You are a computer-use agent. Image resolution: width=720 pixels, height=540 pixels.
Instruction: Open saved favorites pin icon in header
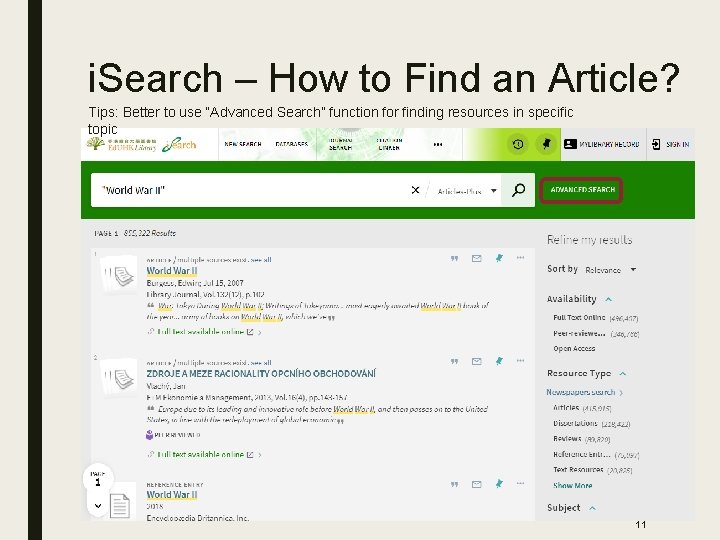(546, 144)
